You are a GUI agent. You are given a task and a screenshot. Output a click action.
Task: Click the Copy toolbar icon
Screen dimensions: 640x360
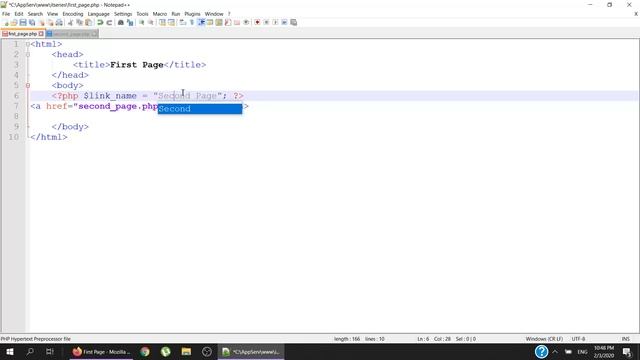pos(79,22)
